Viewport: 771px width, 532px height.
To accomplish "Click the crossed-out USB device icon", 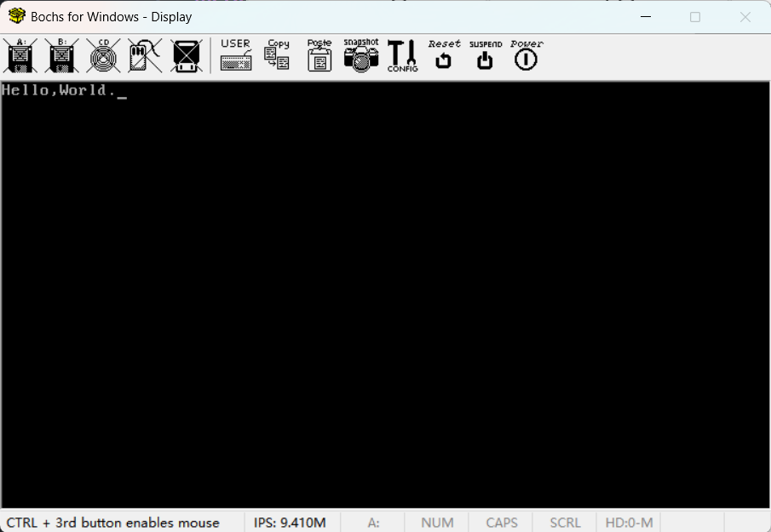I will pyautogui.click(x=187, y=55).
